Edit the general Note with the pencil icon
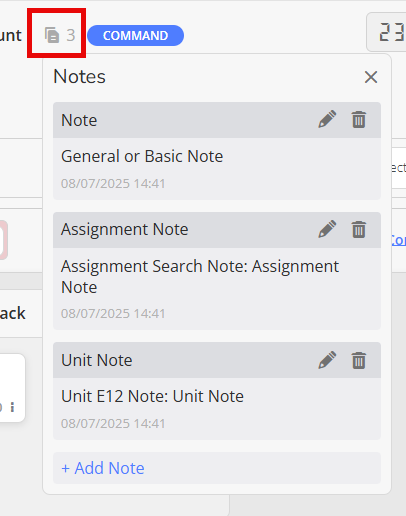 pyautogui.click(x=327, y=119)
